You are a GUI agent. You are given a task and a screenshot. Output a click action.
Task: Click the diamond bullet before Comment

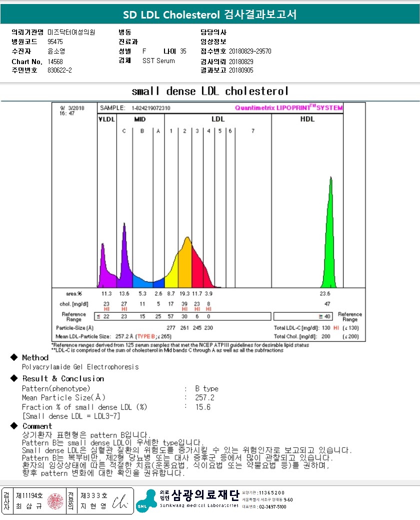pyautogui.click(x=14, y=426)
